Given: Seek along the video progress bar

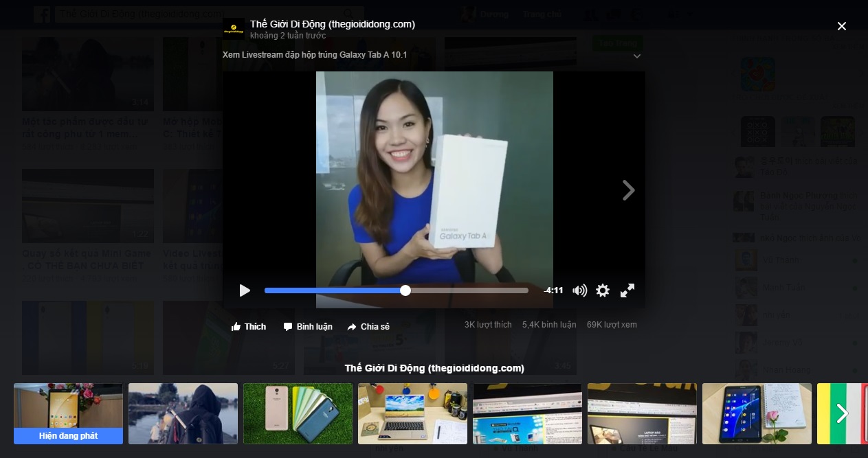Looking at the screenshot, I should (x=397, y=290).
